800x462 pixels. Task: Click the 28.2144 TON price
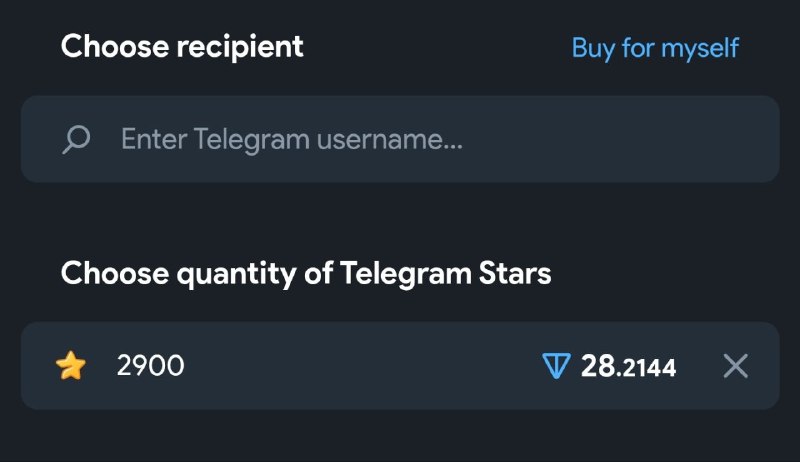pos(628,367)
